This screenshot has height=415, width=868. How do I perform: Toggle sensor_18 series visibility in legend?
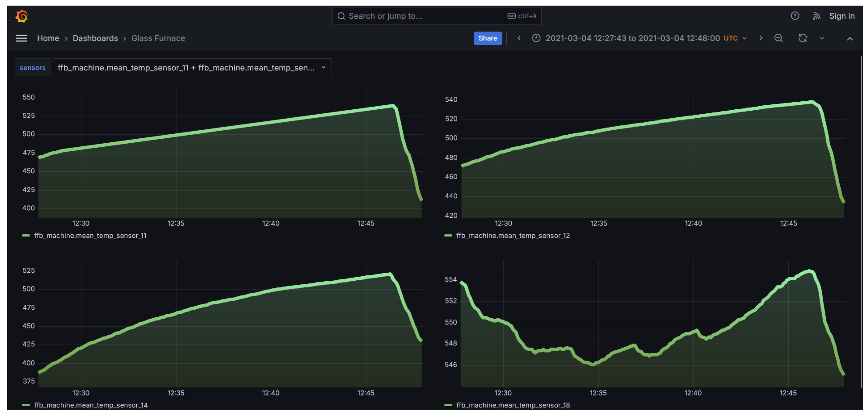coord(513,405)
